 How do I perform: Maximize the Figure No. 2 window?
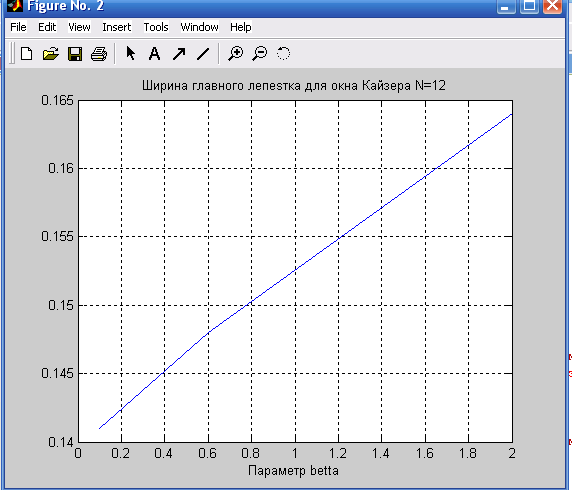point(529,6)
